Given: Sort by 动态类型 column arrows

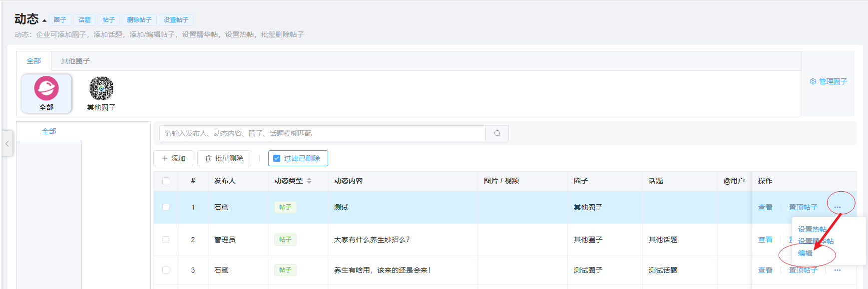Looking at the screenshot, I should [x=309, y=181].
